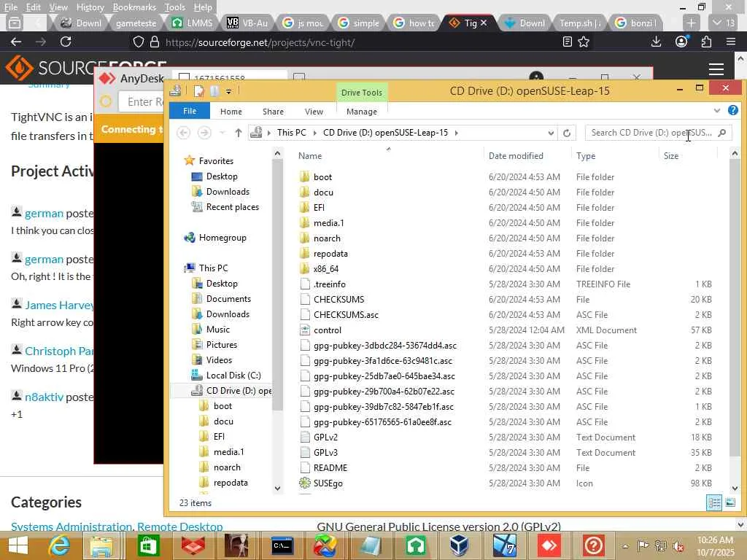Open Documents under This PC
The height and width of the screenshot is (560, 747).
pos(228,298)
